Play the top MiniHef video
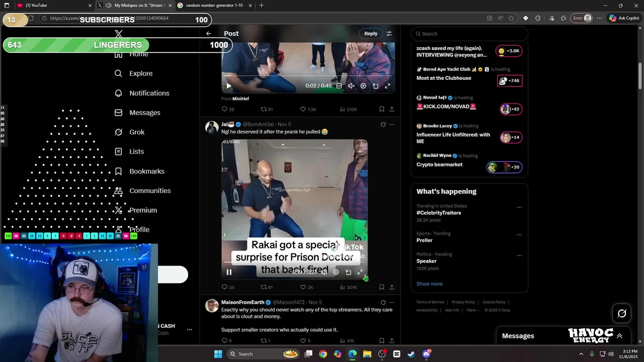644x362 pixels. point(228,86)
